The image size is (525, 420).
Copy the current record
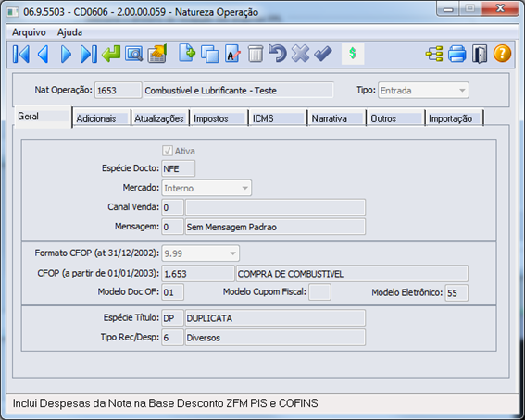coord(210,54)
